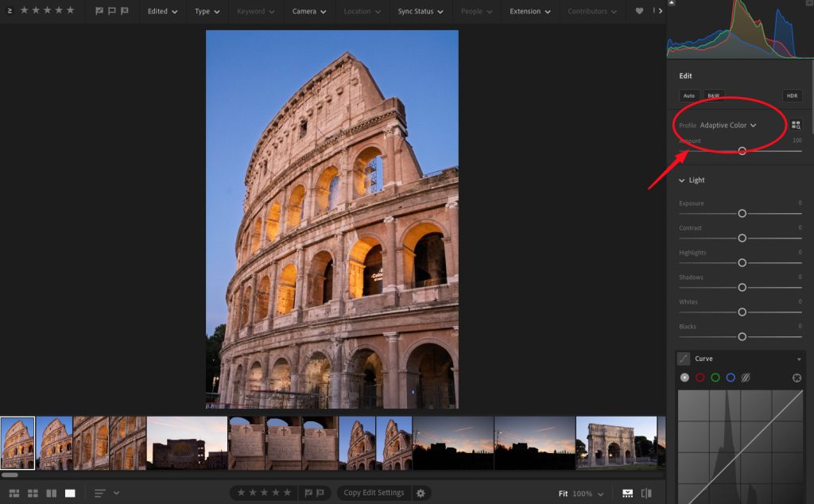Screen dimensions: 814x504
Task: Select the red channel curve
Action: click(x=700, y=378)
